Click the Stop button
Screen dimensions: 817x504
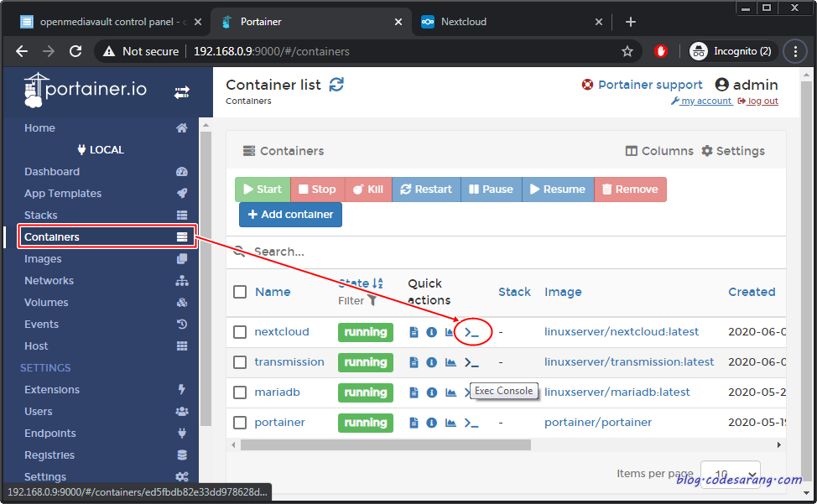(317, 190)
